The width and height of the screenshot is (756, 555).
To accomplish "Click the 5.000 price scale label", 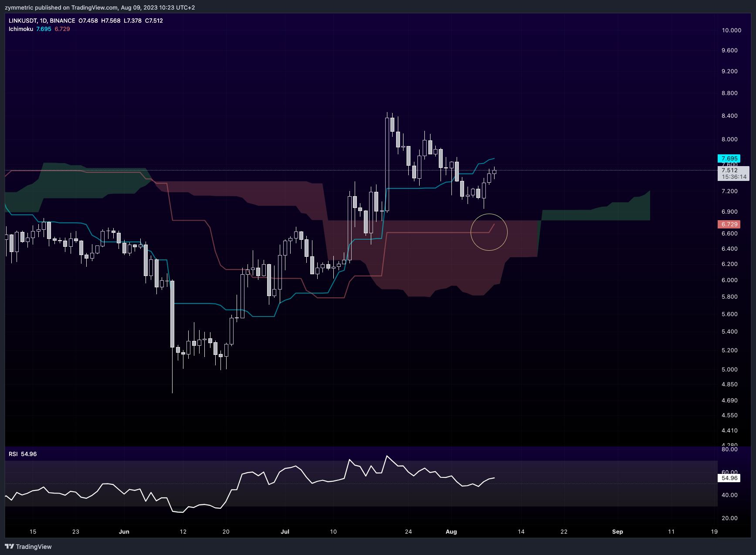I will pyautogui.click(x=729, y=369).
